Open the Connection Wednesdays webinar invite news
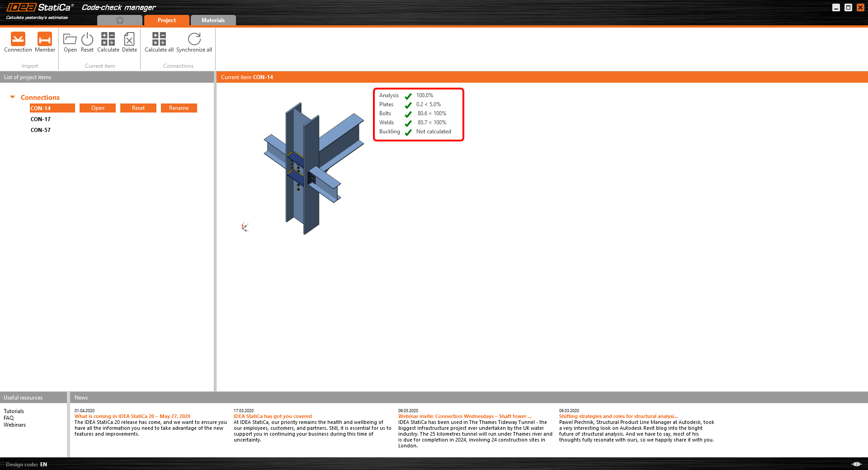The image size is (868, 470). (465, 417)
